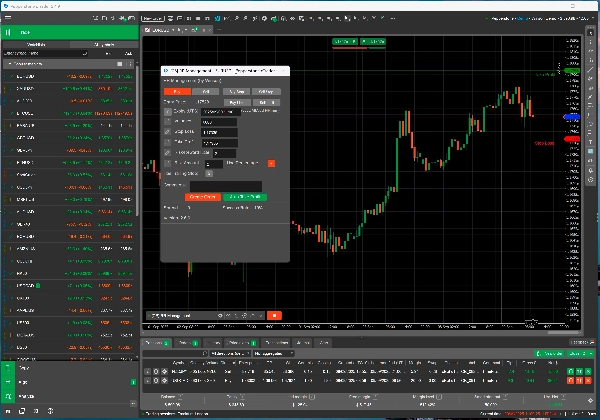The width and height of the screenshot is (600, 420).
Task: Click the orange stop button below the chart
Action: tap(275, 316)
